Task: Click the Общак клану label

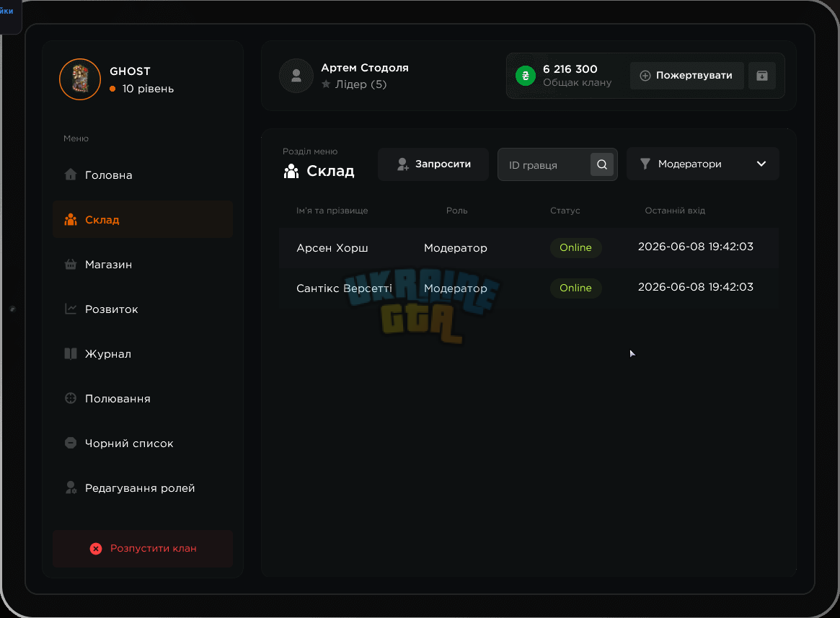Action: click(x=577, y=82)
